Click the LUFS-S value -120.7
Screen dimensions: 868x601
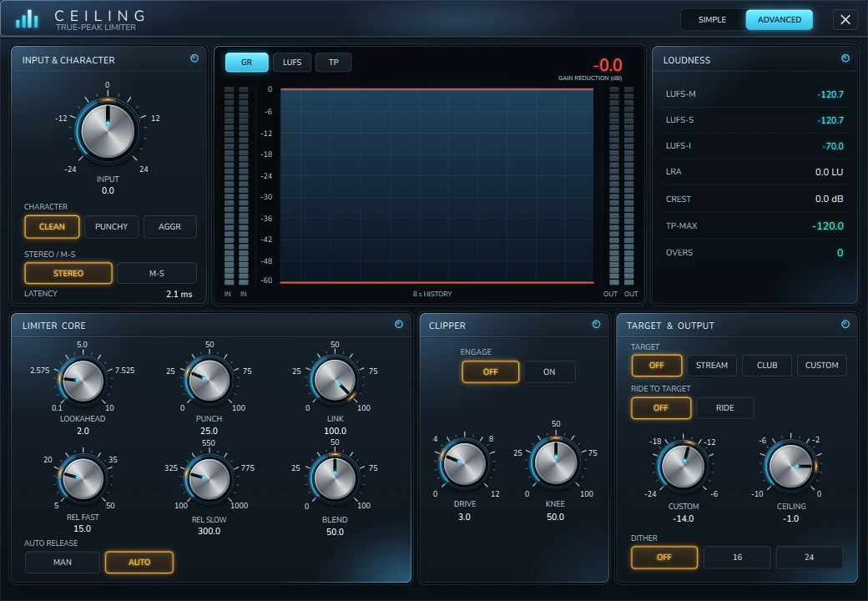coord(830,120)
